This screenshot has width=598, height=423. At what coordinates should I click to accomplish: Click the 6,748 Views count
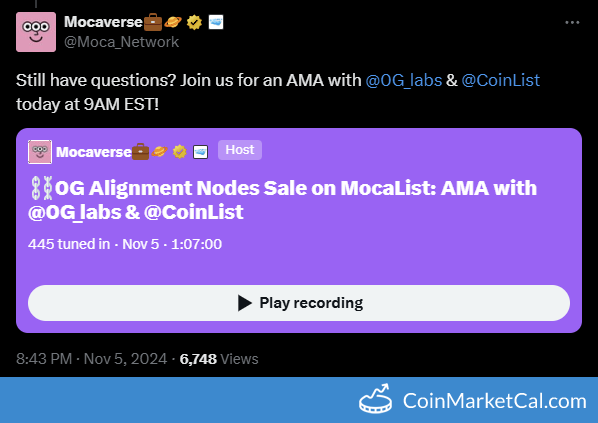coord(219,359)
